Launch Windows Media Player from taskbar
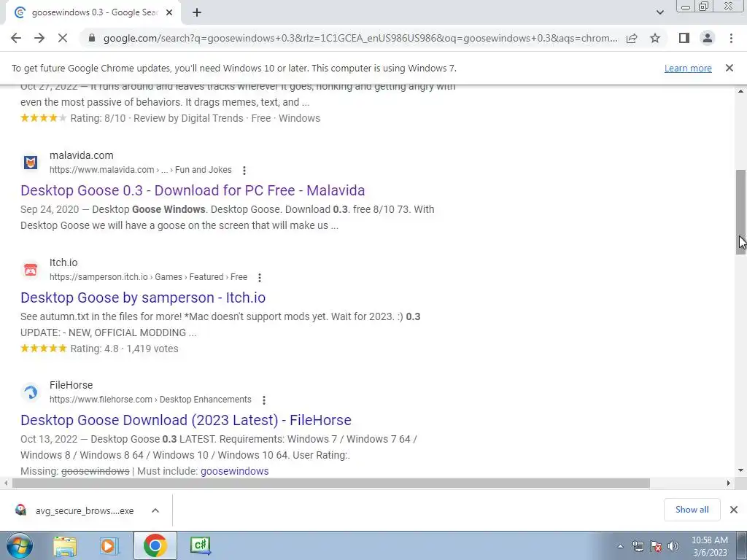The height and width of the screenshot is (560, 747). click(x=108, y=545)
